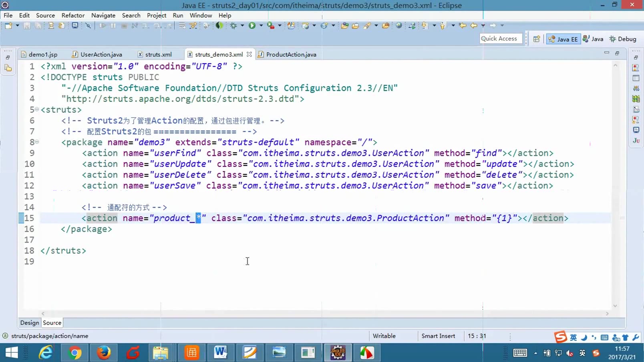Click the Run Last Tool (external tools) icon
The image size is (644, 362).
pyautogui.click(x=271, y=26)
